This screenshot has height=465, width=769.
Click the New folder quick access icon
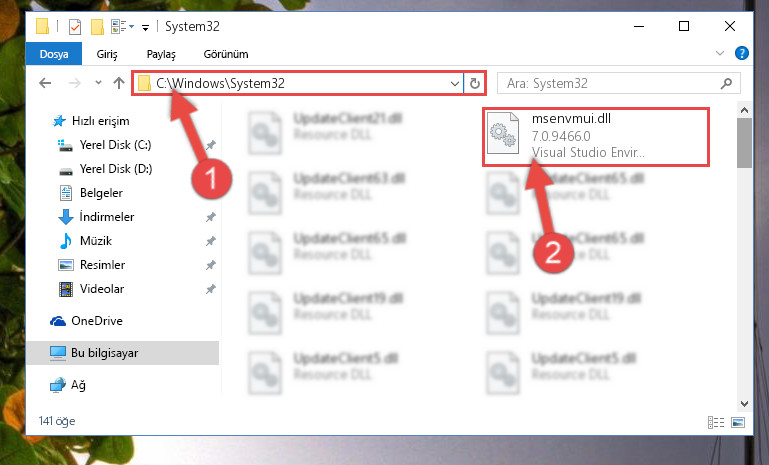coord(97,26)
